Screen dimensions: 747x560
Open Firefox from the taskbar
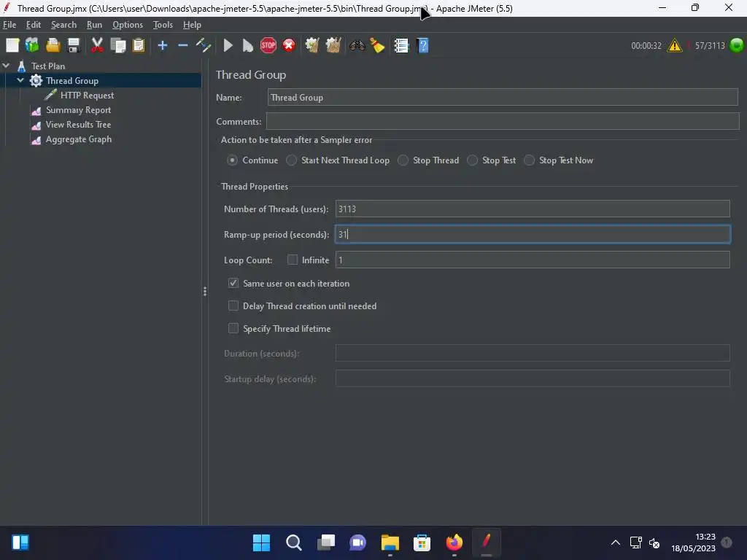point(454,542)
